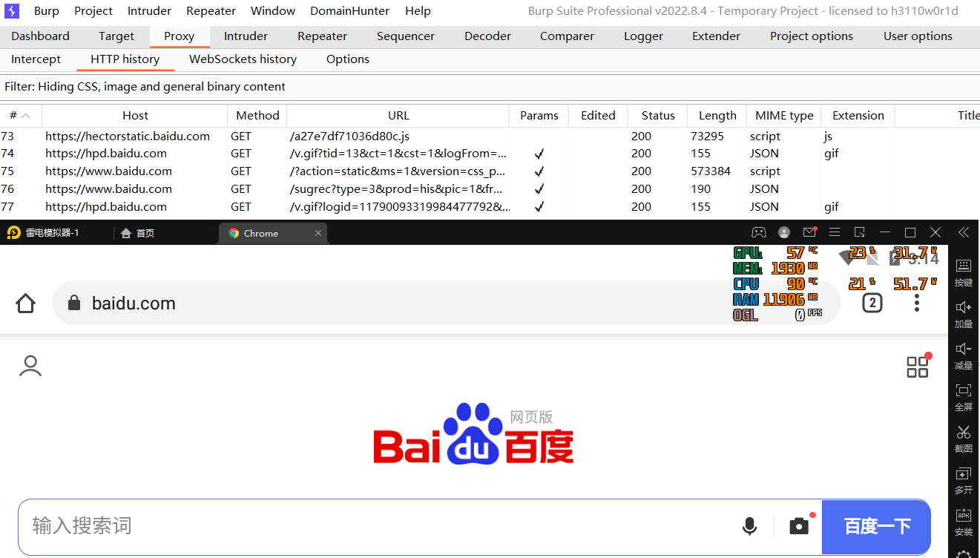Switch to the Dashboard tab

click(x=41, y=36)
